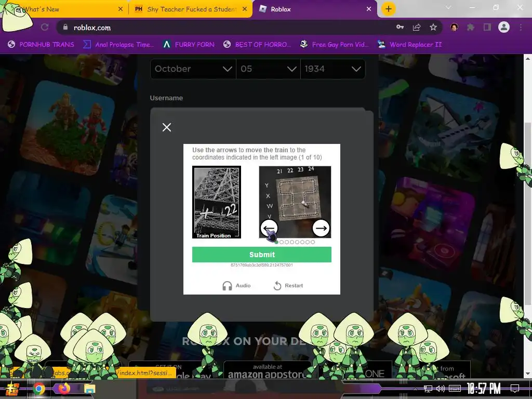Switch to Audio challenge

pos(236,286)
